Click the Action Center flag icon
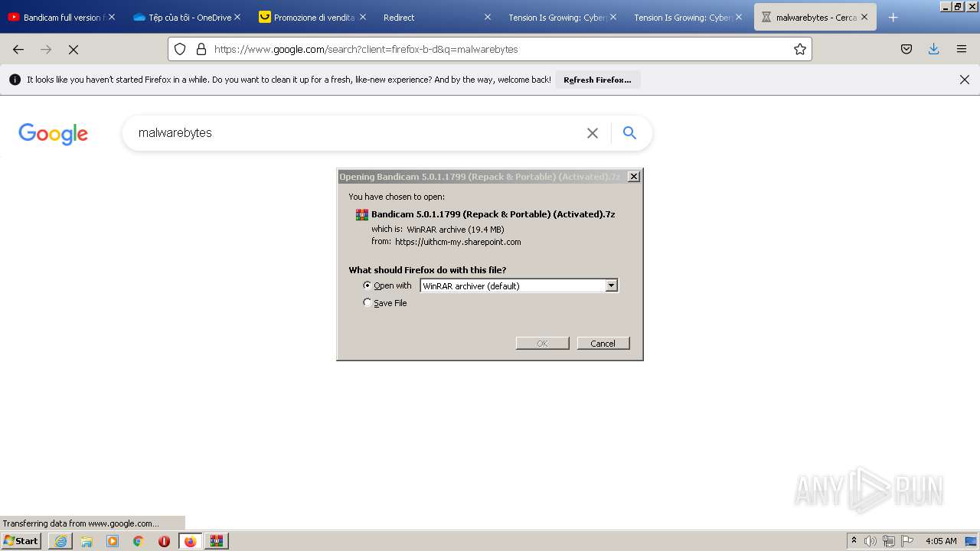980x551 pixels. pyautogui.click(x=907, y=541)
